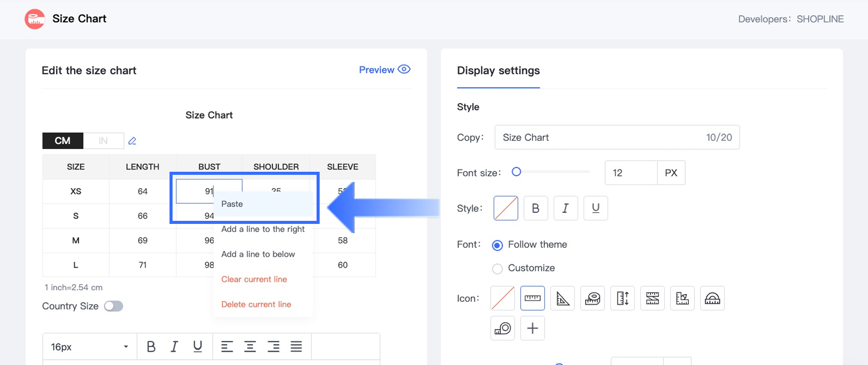Image resolution: width=868 pixels, height=365 pixels.
Task: Choose the tape measure with extended strip icon
Action: pos(502,328)
